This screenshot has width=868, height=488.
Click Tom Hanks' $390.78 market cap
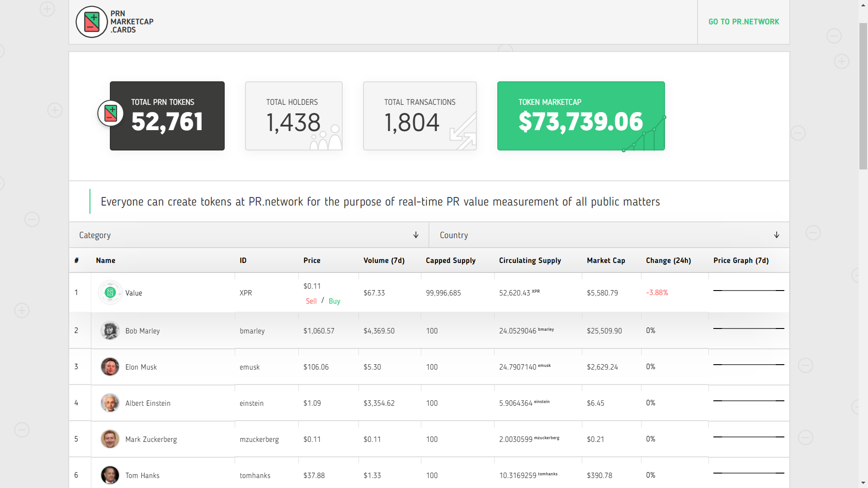click(x=599, y=475)
